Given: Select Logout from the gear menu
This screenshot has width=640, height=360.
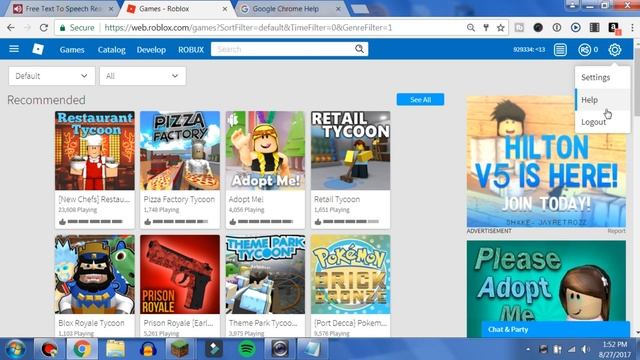Looking at the screenshot, I should click(x=602, y=122).
